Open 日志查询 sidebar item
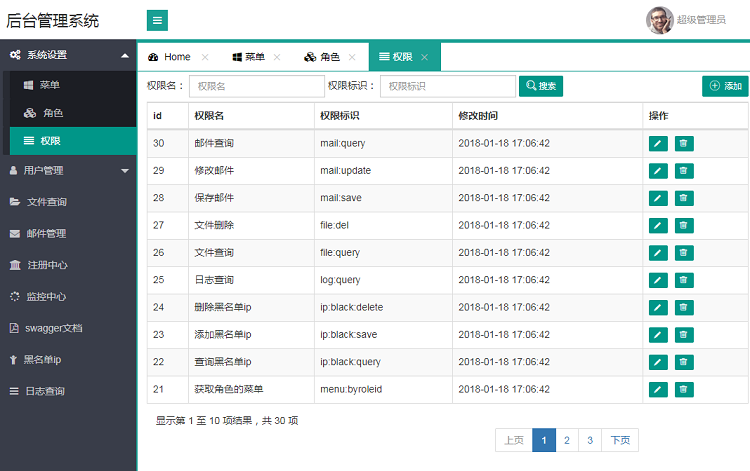 tap(68, 391)
